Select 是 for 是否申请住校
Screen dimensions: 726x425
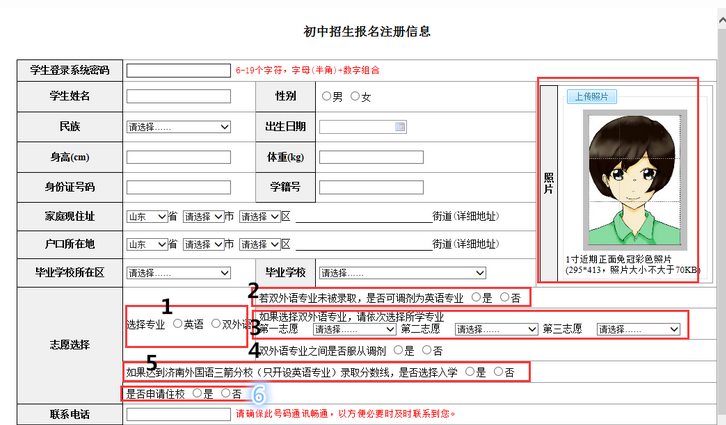click(197, 394)
